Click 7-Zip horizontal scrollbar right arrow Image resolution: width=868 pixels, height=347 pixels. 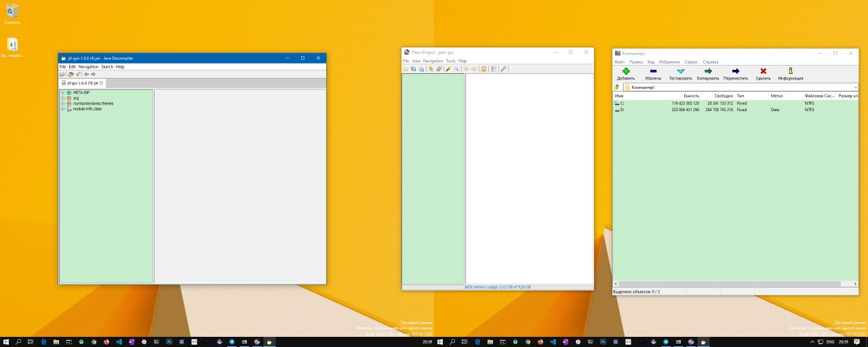856,284
